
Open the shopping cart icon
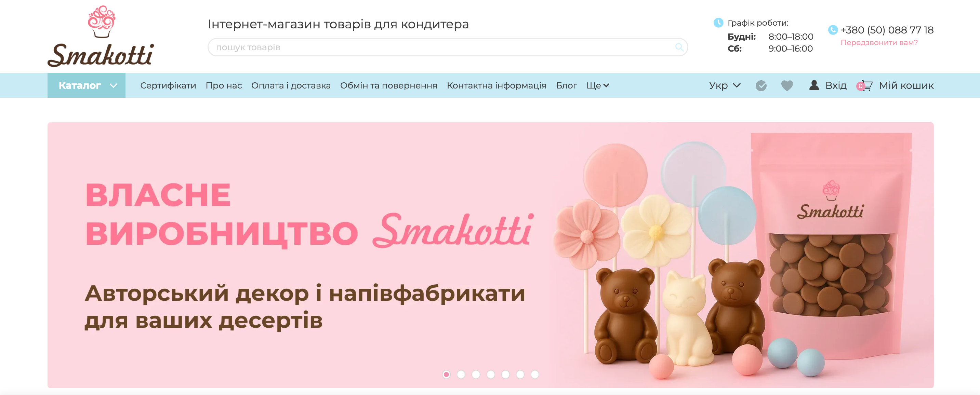pos(866,85)
